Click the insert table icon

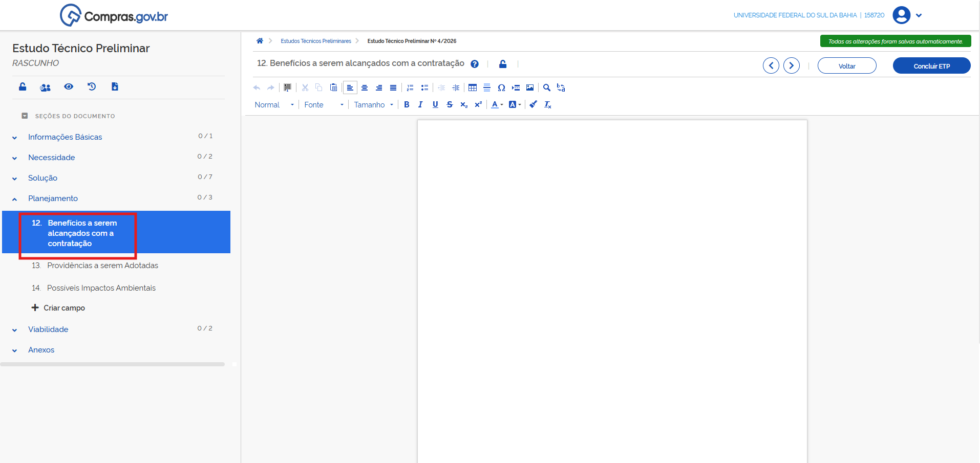[473, 87]
